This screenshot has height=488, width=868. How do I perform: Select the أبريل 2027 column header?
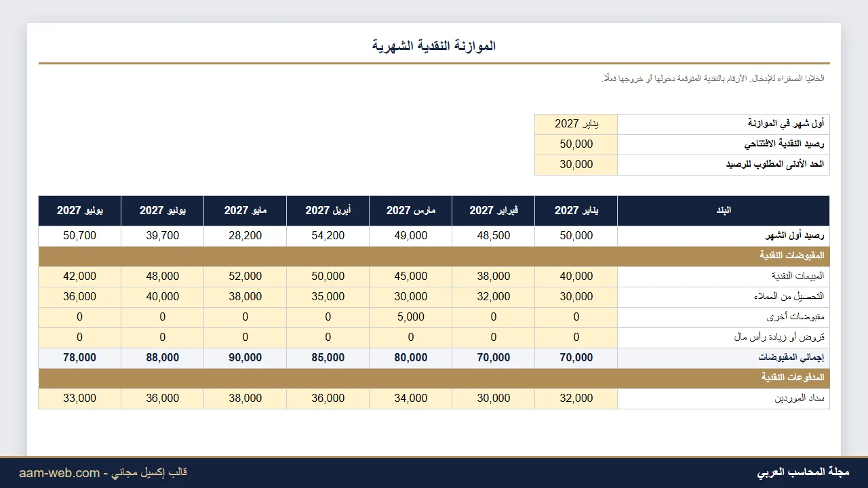tap(328, 211)
